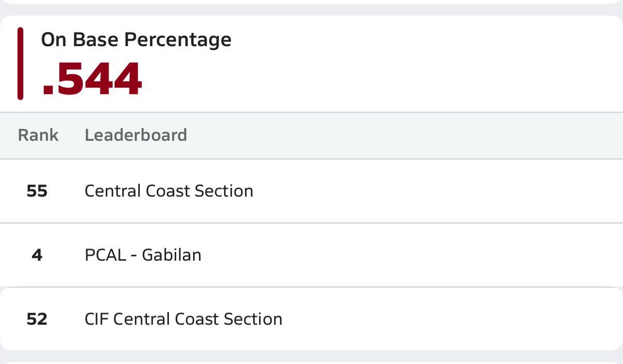Open the PCAL - Gabilan leaderboard

tap(143, 255)
